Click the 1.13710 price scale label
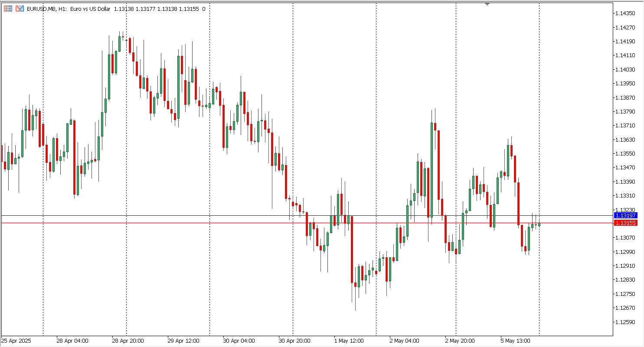 tap(626, 125)
